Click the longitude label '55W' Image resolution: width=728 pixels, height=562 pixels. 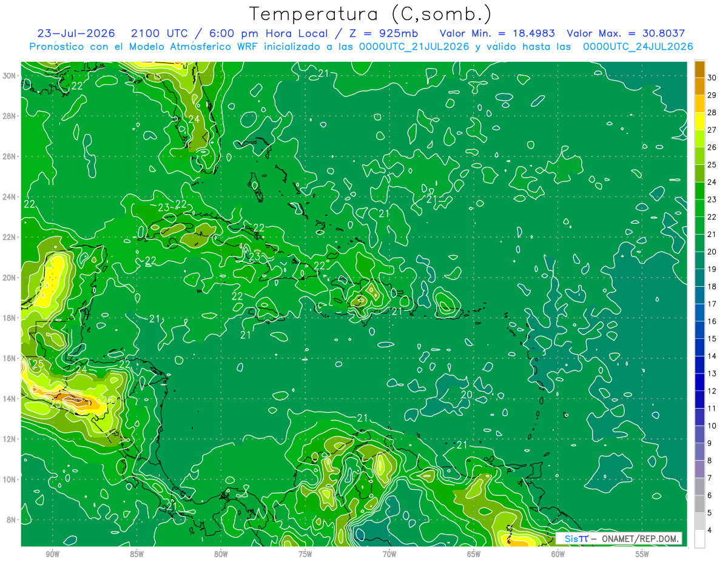pyautogui.click(x=642, y=554)
